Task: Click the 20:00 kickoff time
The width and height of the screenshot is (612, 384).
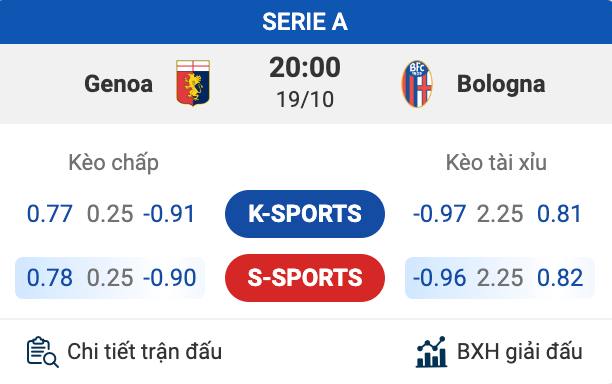Action: pyautogui.click(x=305, y=68)
